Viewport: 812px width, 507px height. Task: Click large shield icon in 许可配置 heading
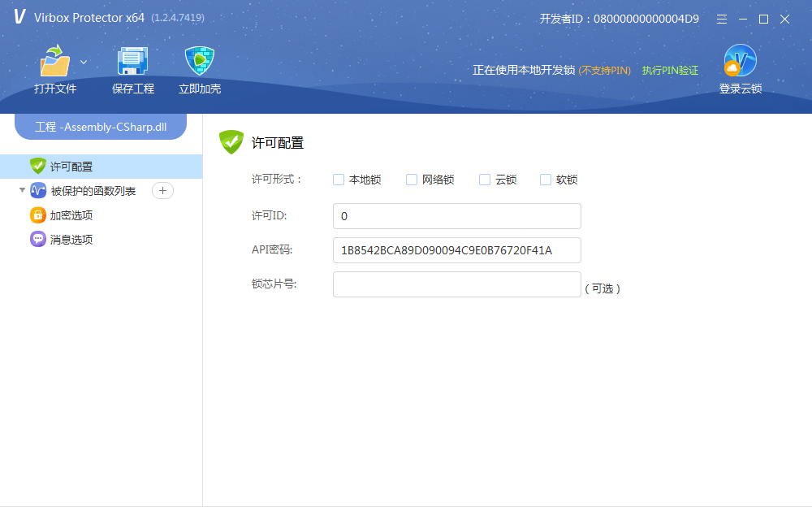pos(231,142)
